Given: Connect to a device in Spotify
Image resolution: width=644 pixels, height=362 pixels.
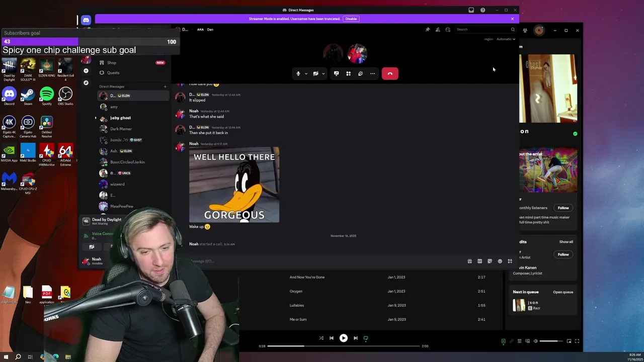Looking at the screenshot, I should pyautogui.click(x=528, y=341).
